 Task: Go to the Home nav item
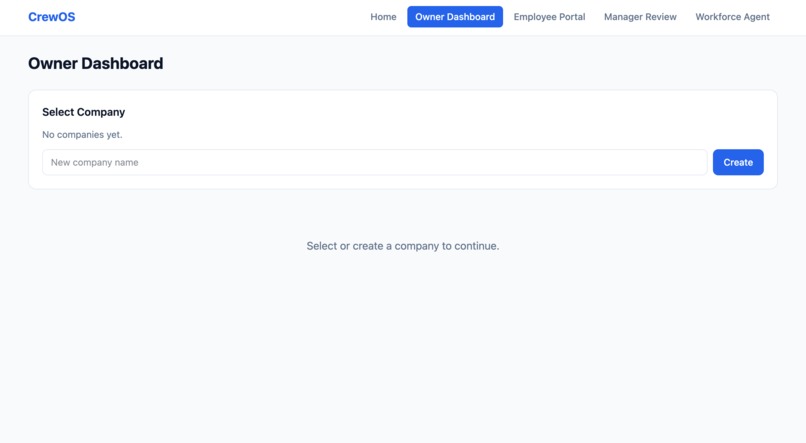(x=383, y=17)
